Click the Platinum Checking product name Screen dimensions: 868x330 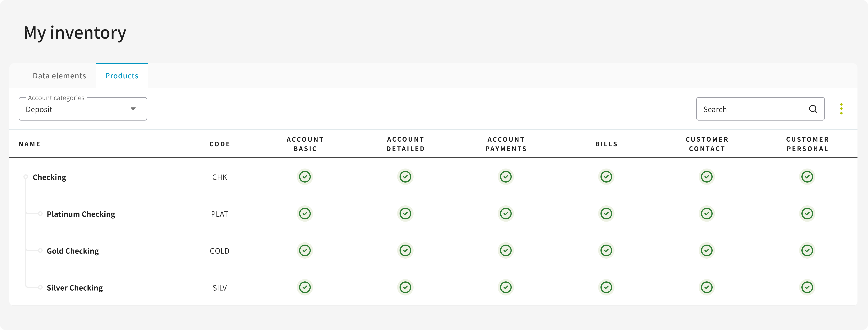[x=81, y=214]
